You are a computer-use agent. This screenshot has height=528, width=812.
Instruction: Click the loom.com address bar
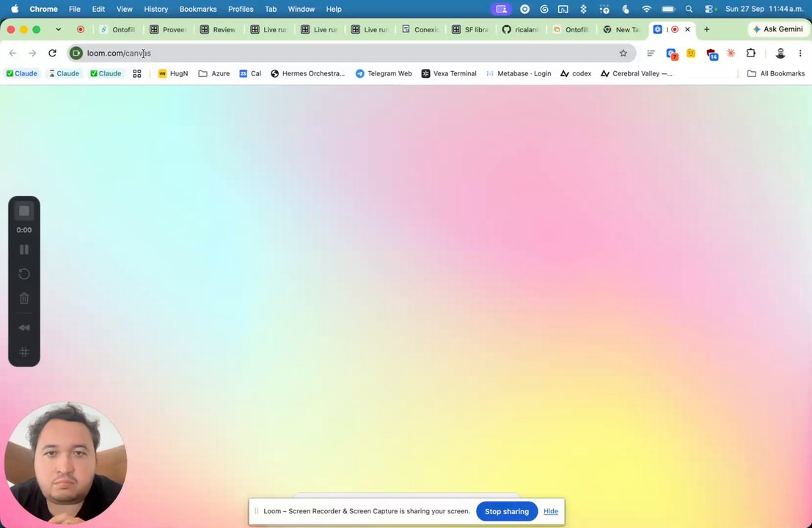[352, 53]
